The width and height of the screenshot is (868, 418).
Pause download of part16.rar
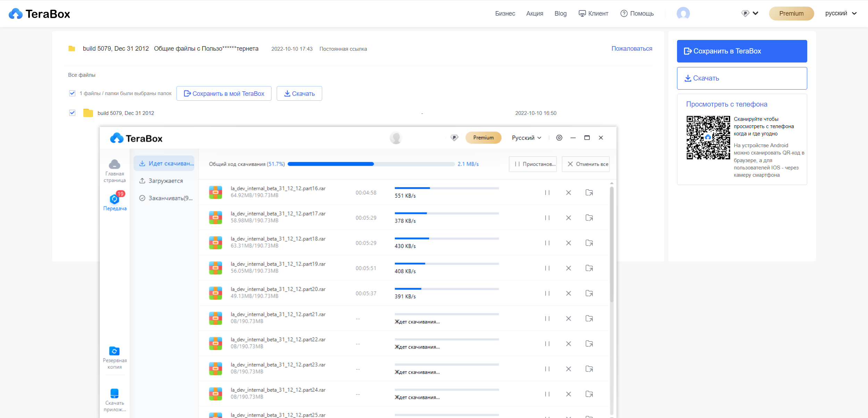tap(547, 193)
